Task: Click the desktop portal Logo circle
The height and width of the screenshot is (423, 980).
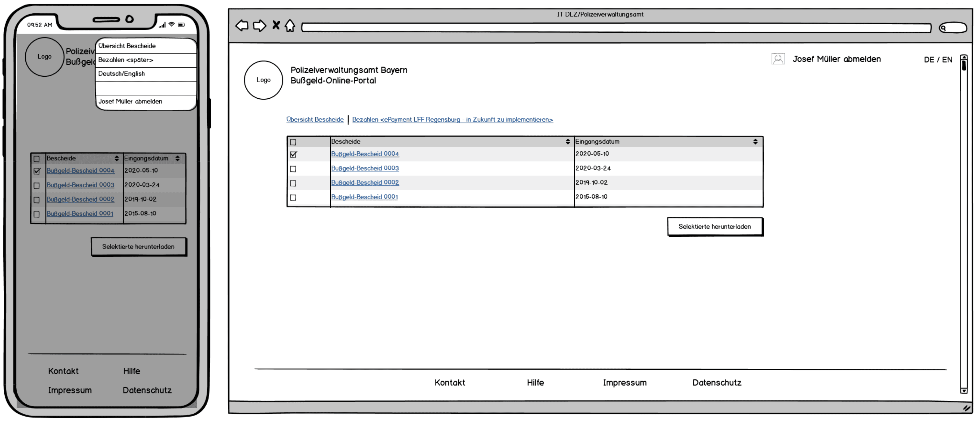Action: point(263,80)
